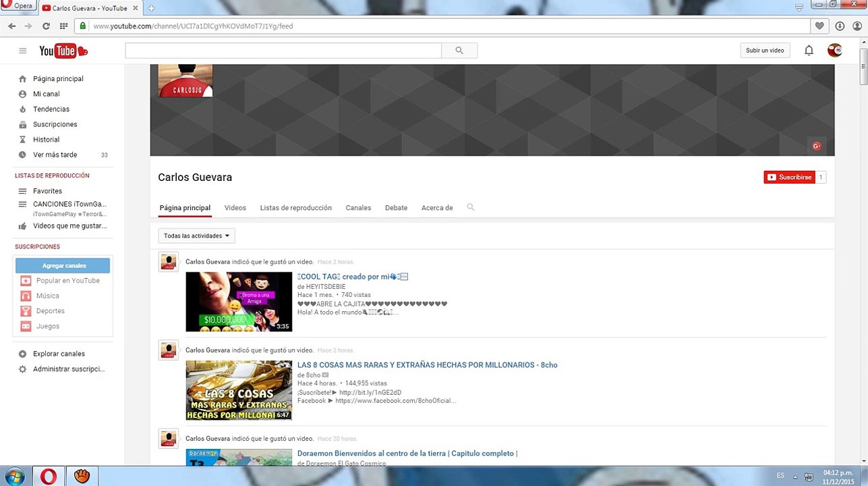Open the YouTube guide hamburger menu

tap(22, 51)
